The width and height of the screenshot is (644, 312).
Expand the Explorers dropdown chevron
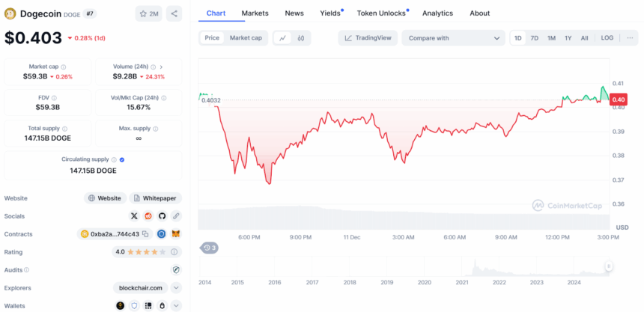click(176, 288)
